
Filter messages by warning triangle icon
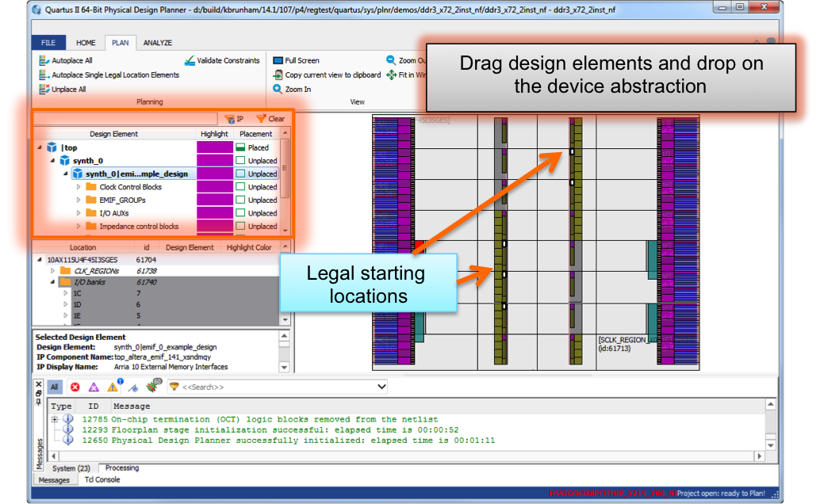112,388
